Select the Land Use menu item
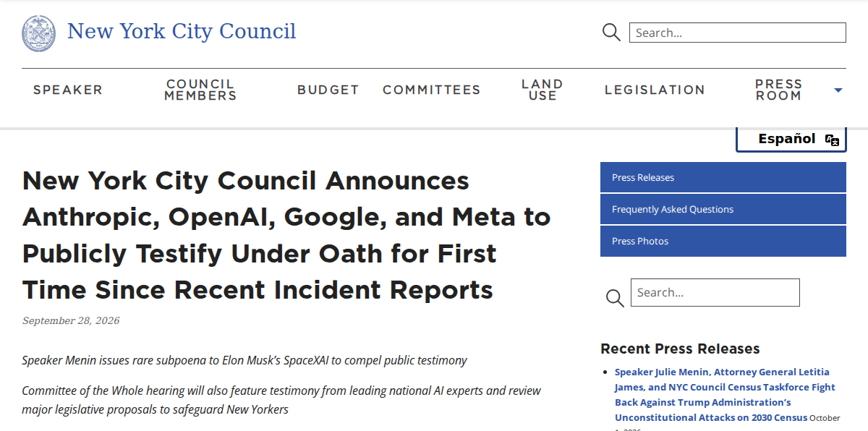Viewport: 868px width, 431px height. tap(542, 90)
